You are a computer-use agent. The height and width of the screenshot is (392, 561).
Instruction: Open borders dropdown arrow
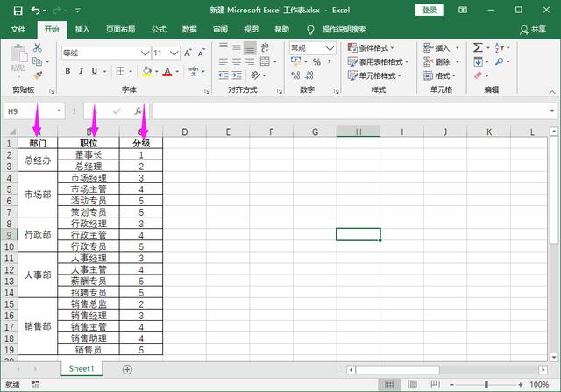[x=131, y=72]
